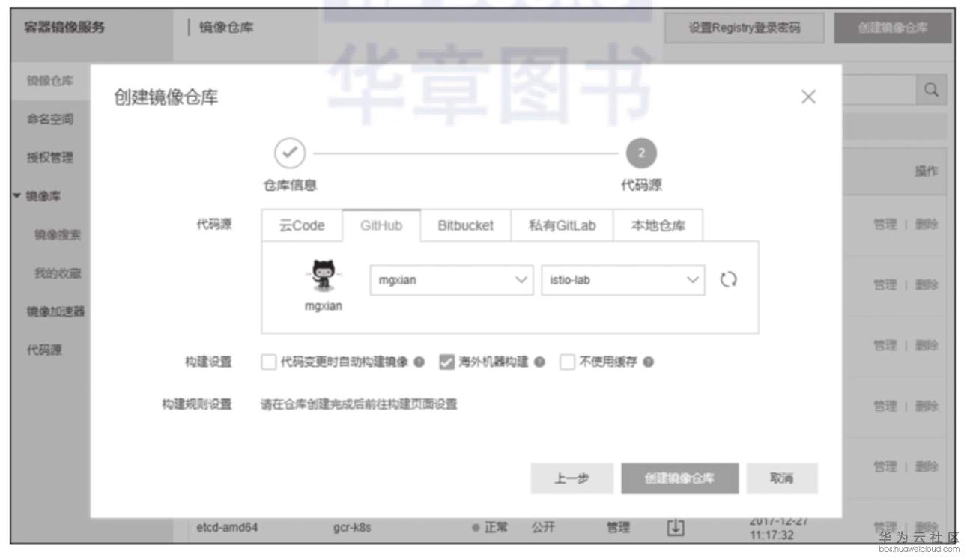Open 镜像搜索 under 镜像库
Viewport: 970px width, 560px height.
click(x=58, y=235)
